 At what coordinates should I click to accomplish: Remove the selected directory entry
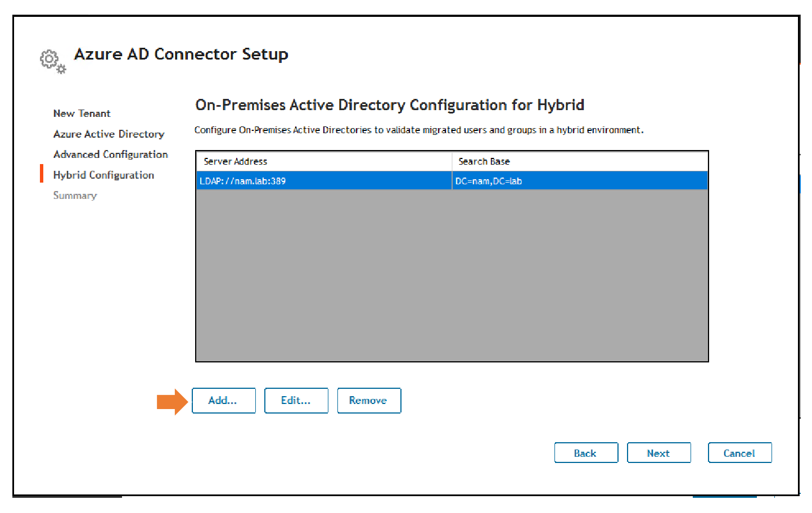click(x=369, y=401)
